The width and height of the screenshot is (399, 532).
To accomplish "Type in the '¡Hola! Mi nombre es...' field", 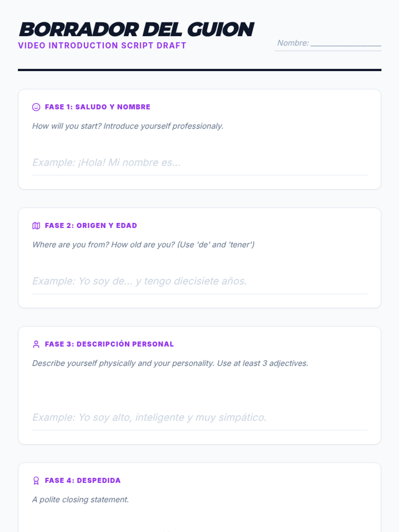I will [x=199, y=163].
